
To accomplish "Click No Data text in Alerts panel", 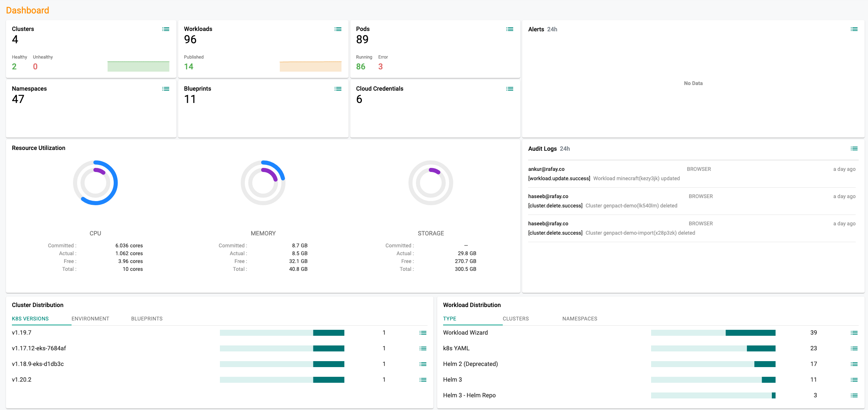I will [x=693, y=83].
